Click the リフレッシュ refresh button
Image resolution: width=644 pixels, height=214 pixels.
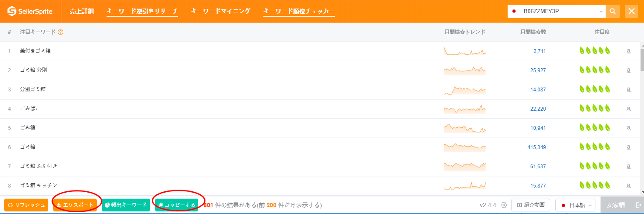[x=26, y=205]
